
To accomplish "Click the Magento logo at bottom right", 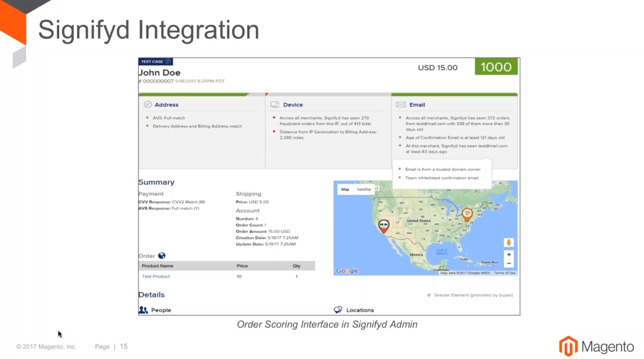I will click(596, 346).
